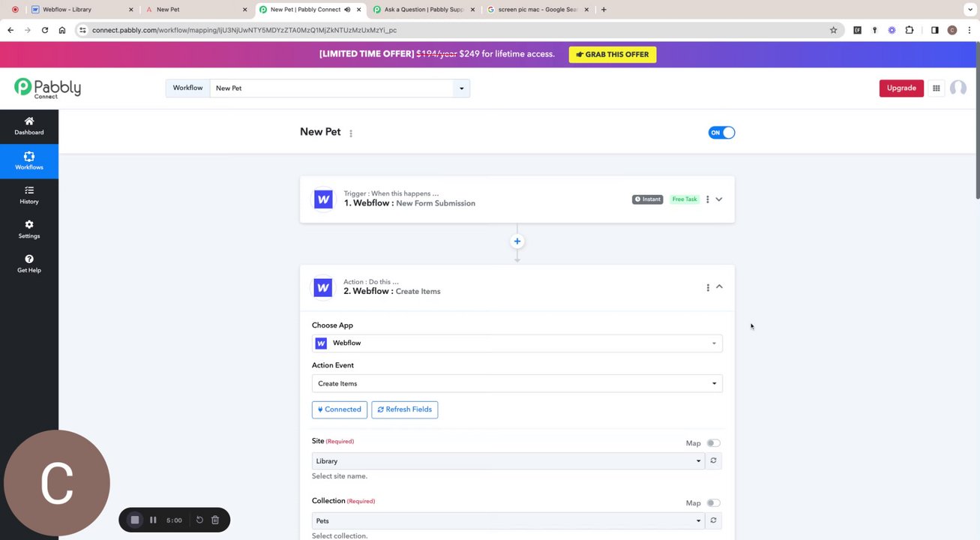
Task: Open three-dot menu on Create Items action step
Action: click(x=707, y=287)
